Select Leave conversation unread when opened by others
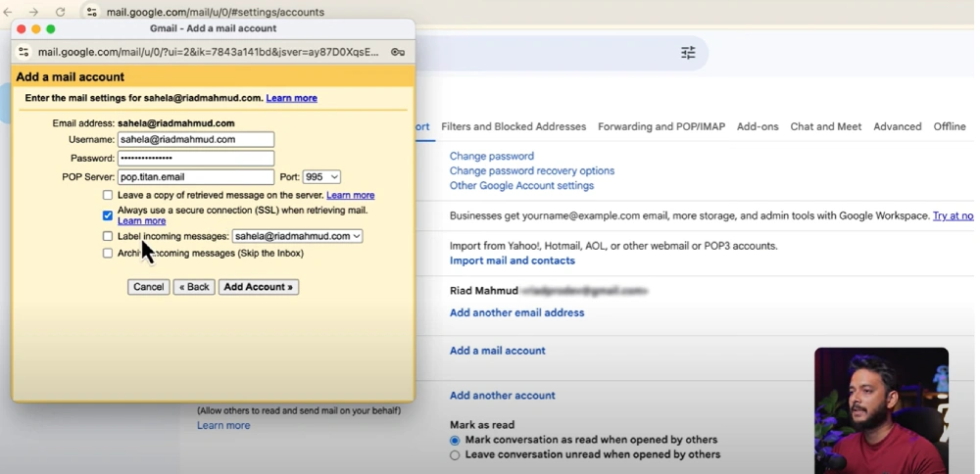The height and width of the screenshot is (474, 980). click(x=455, y=455)
